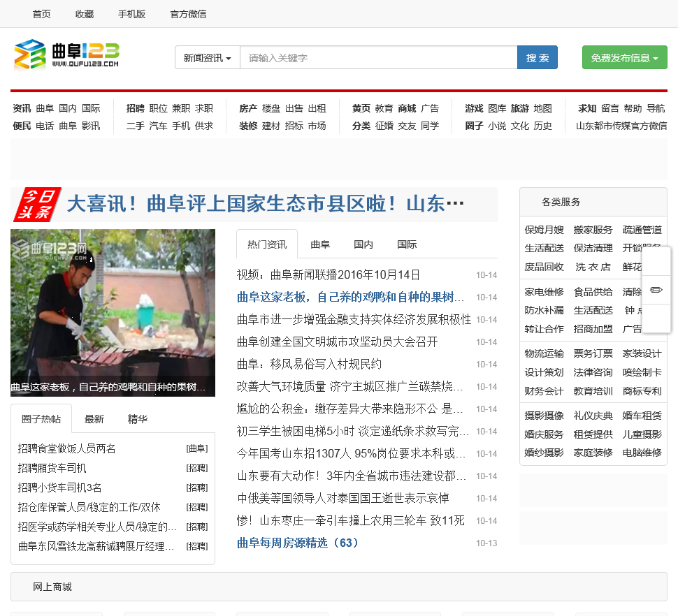This screenshot has width=678, height=616.
Task: Open the 招聘 navigation category
Action: pyautogui.click(x=135, y=108)
